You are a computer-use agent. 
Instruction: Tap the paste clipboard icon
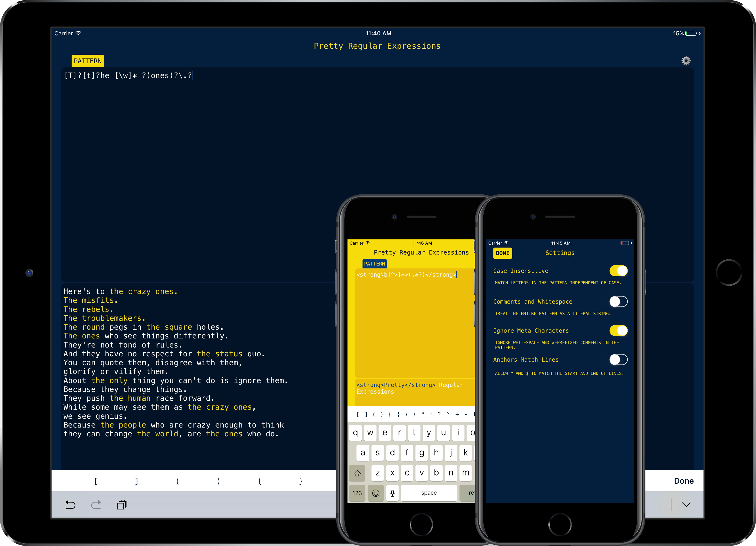122,505
